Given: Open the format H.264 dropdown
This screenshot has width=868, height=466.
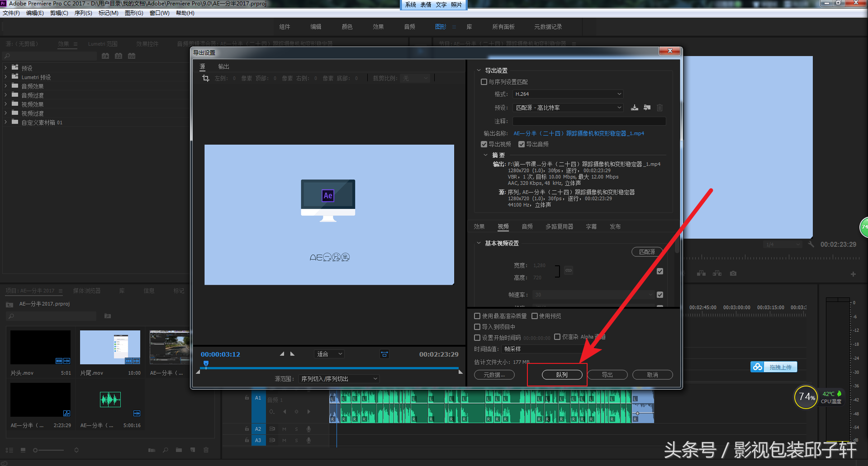Looking at the screenshot, I should coord(568,94).
